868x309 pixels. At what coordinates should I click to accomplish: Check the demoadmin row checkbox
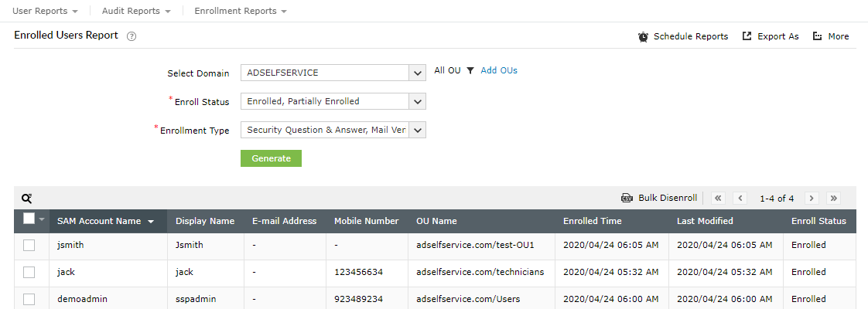click(29, 299)
